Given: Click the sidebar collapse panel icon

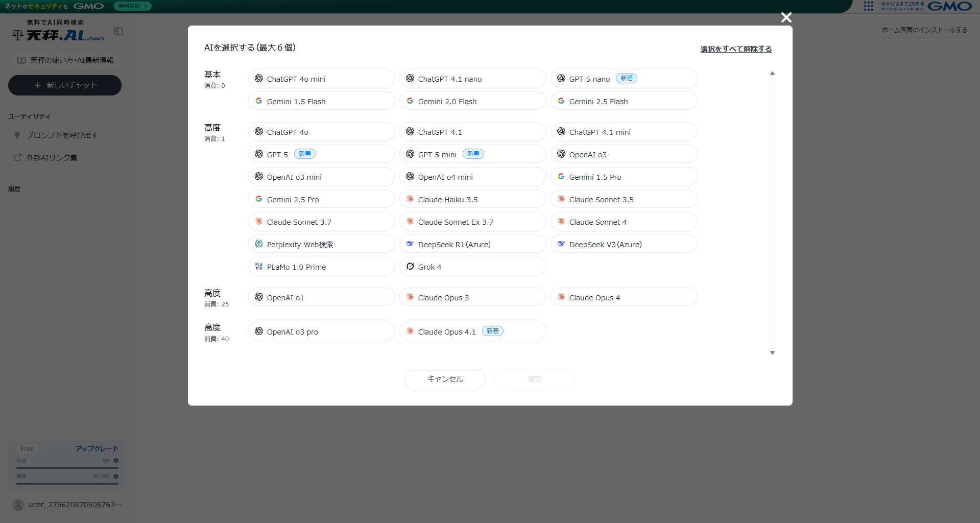Looking at the screenshot, I should [118, 31].
